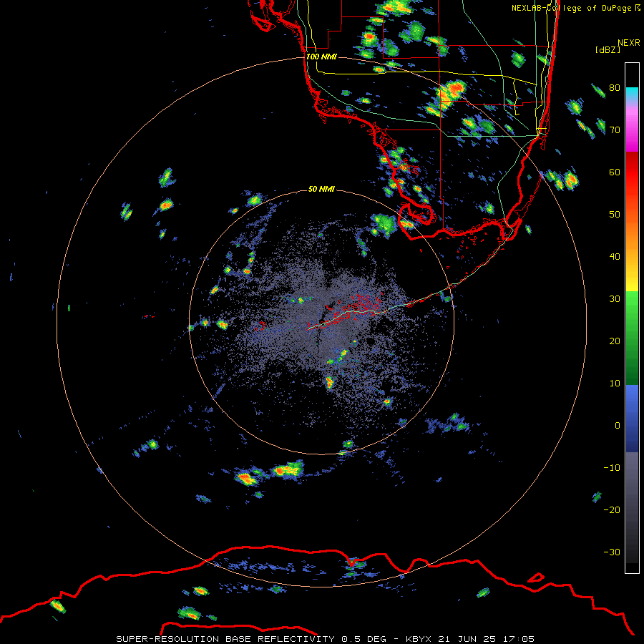Screen dimensions: 644x644
Task: Click the "80" value on the dBZ scale
Action: (615, 88)
